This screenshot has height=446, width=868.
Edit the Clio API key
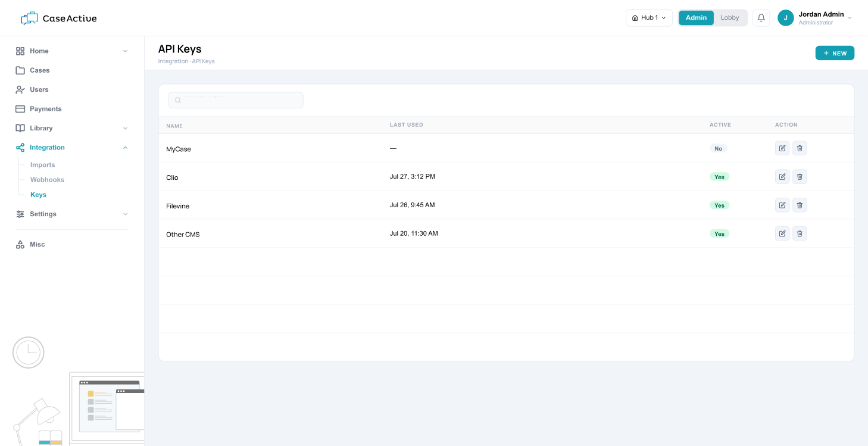pyautogui.click(x=782, y=177)
